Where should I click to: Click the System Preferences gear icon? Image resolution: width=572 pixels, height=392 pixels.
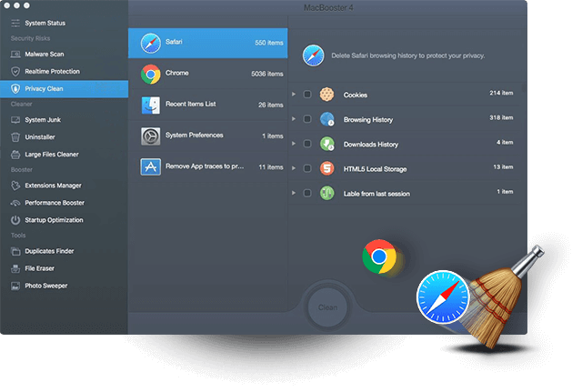coord(151,136)
